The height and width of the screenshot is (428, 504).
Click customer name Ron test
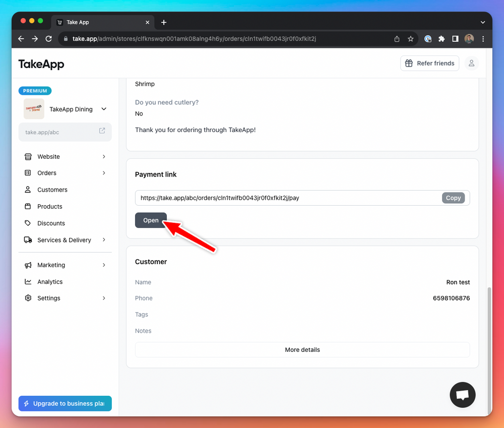click(458, 282)
